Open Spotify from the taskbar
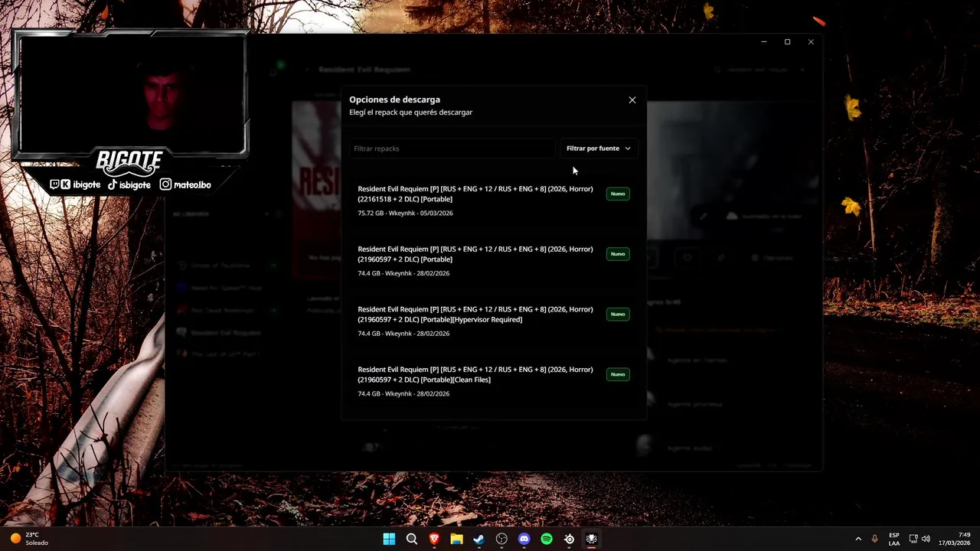Image resolution: width=980 pixels, height=551 pixels. pyautogui.click(x=547, y=539)
